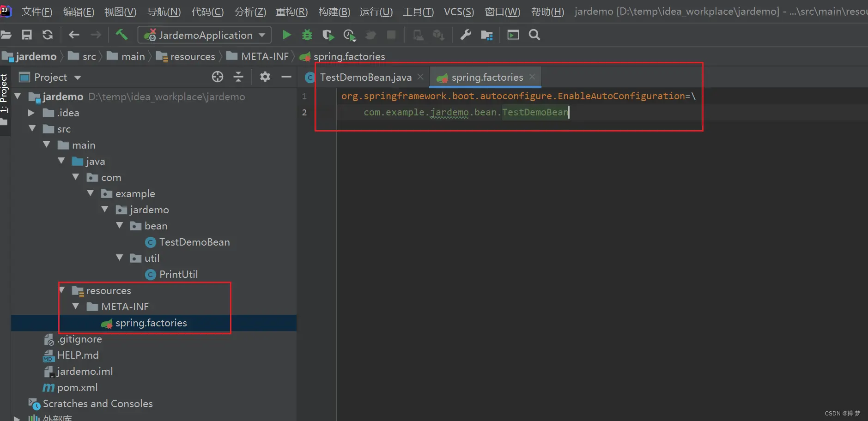Select the HELP.md file

pyautogui.click(x=78, y=355)
